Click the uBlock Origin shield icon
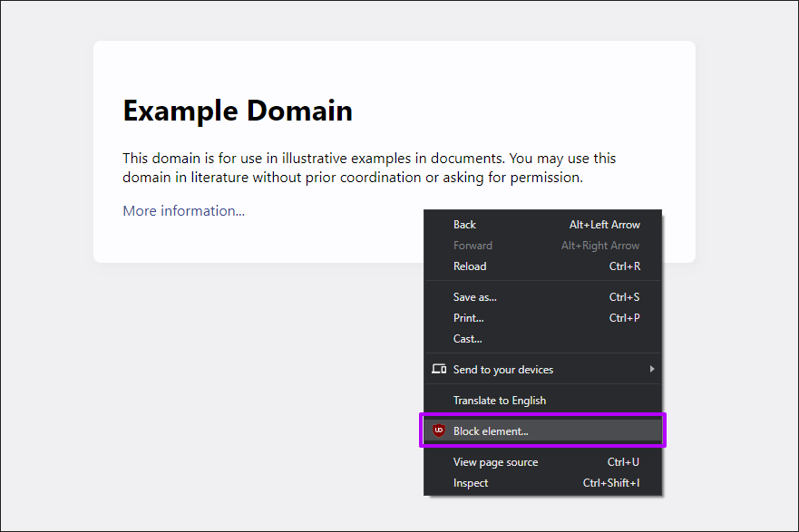The height and width of the screenshot is (532, 799). [x=439, y=430]
